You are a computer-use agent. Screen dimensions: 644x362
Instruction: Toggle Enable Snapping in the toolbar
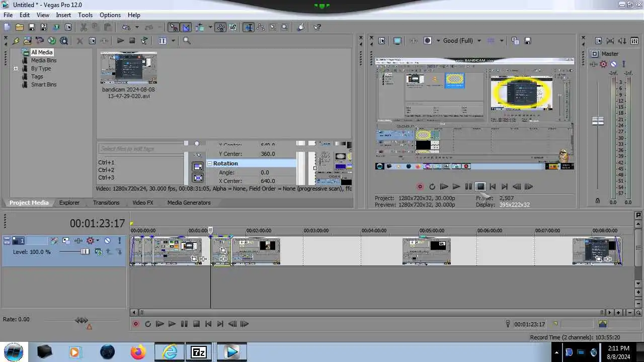coord(173,27)
